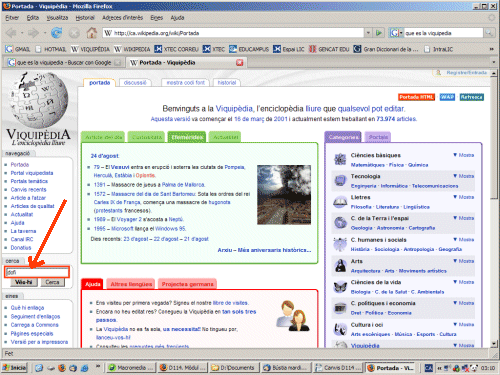Viewport: 500px width, 375px height.
Task: Click the browser back arrow
Action: coord(11,33)
